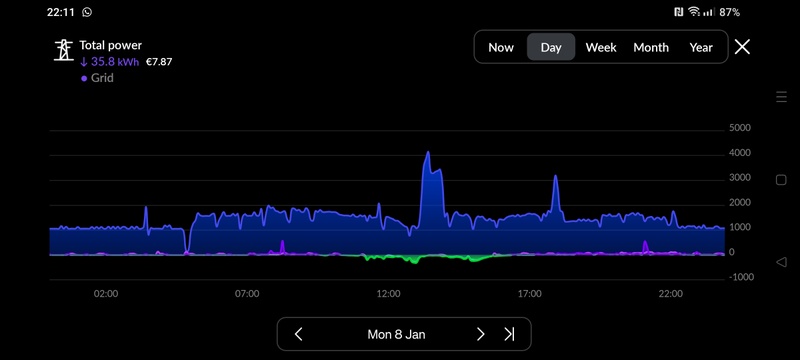The image size is (800, 360).
Task: Tap the 5000 y-axis label
Action: coord(740,128)
